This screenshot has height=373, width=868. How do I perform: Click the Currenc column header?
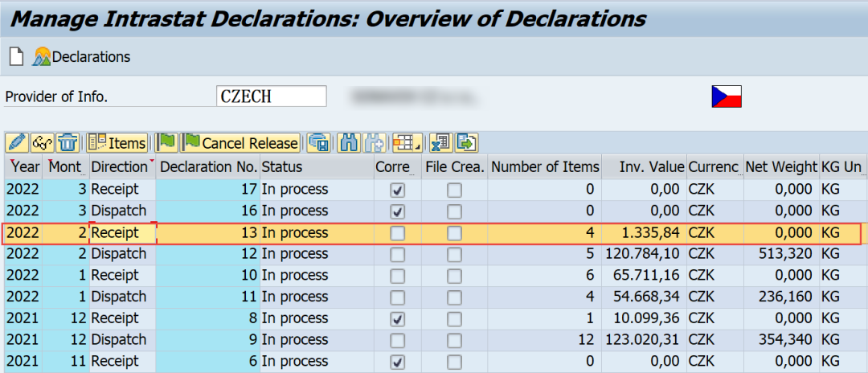(714, 166)
